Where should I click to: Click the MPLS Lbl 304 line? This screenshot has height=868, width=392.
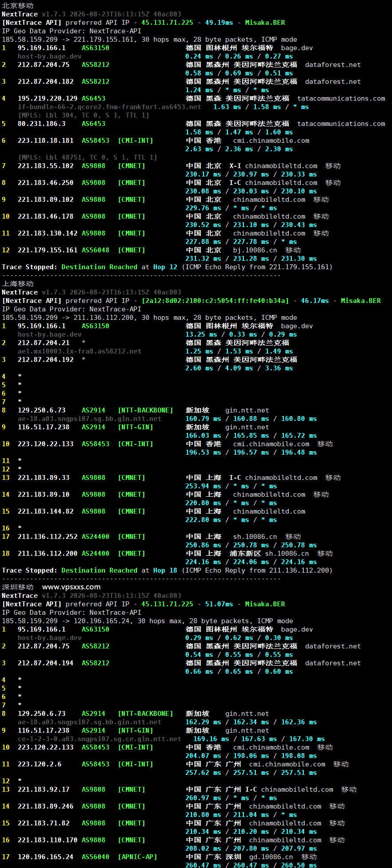click(83, 115)
